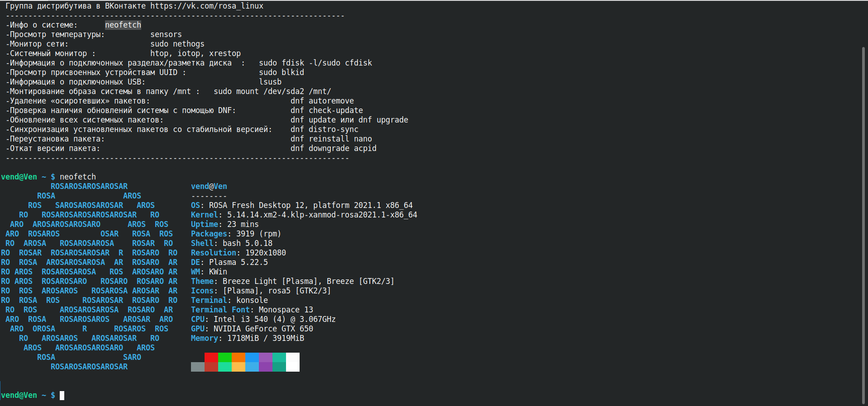Click the bright orange palette block
Screen dimensions: 868x406
coord(238,358)
